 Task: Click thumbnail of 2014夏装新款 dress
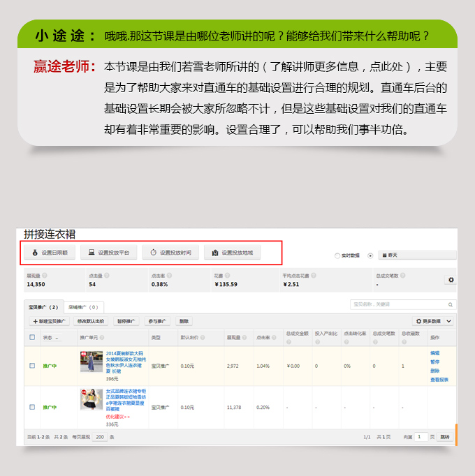tap(92, 362)
